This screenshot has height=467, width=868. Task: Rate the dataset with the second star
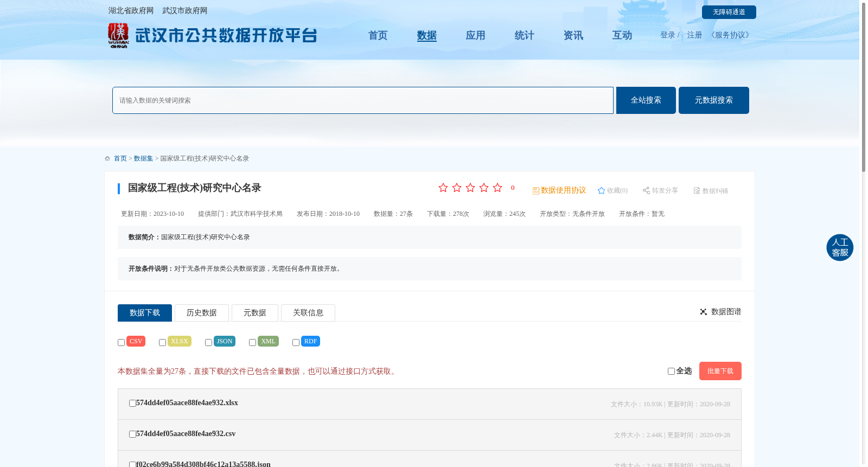click(457, 188)
